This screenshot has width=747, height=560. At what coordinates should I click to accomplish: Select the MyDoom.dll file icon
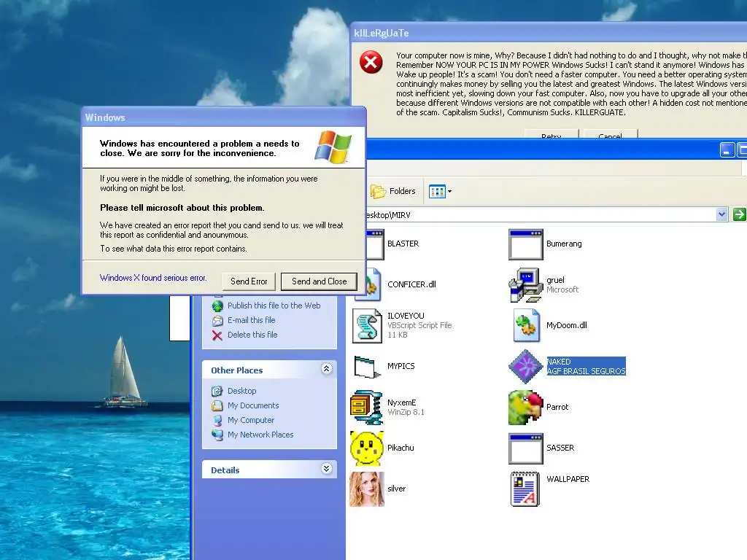(x=526, y=326)
